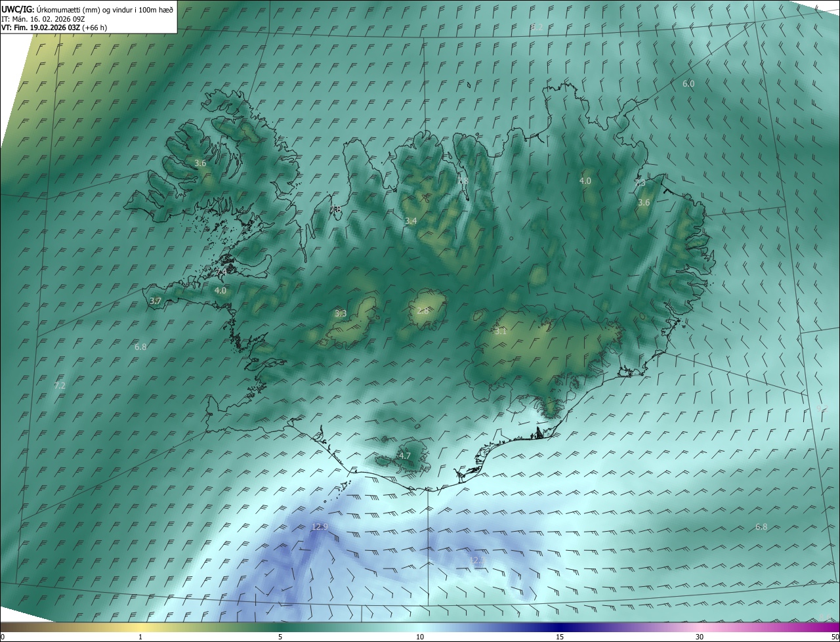This screenshot has height=642, width=840.
Task: Select the 7.2 value label on the map
Action: [60, 385]
